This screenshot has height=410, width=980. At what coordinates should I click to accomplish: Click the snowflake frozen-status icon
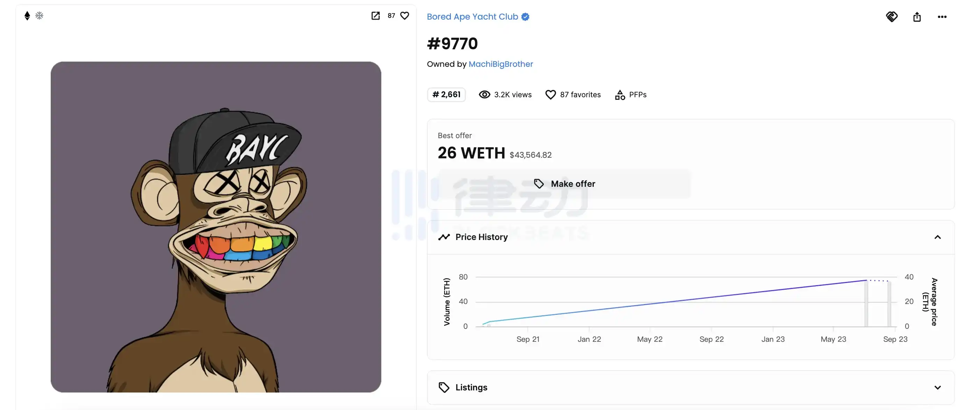pos(39,16)
